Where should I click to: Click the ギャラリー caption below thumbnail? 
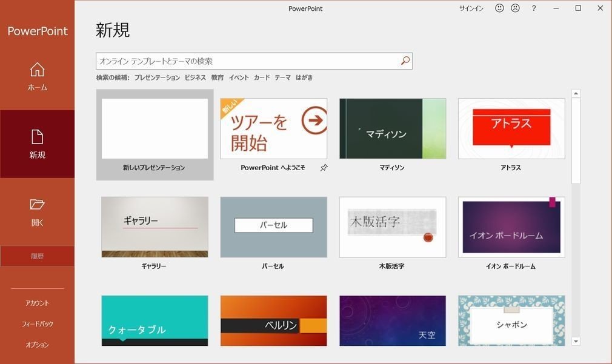click(154, 266)
